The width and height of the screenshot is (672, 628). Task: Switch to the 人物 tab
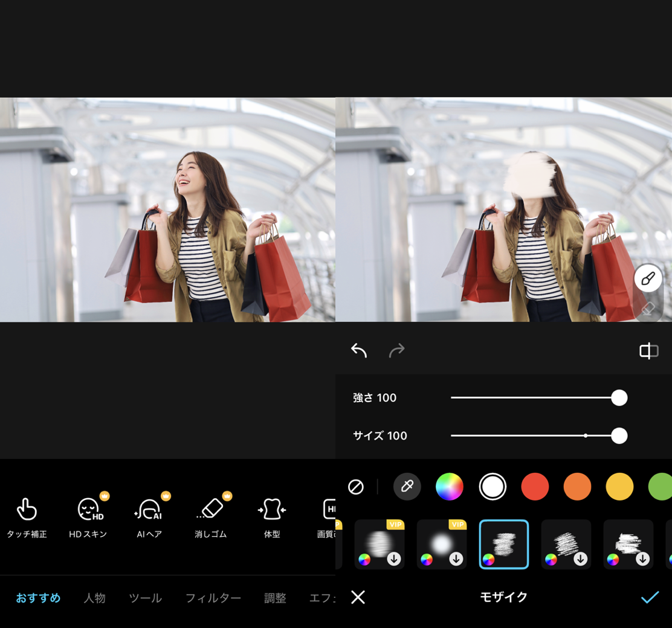[94, 598]
